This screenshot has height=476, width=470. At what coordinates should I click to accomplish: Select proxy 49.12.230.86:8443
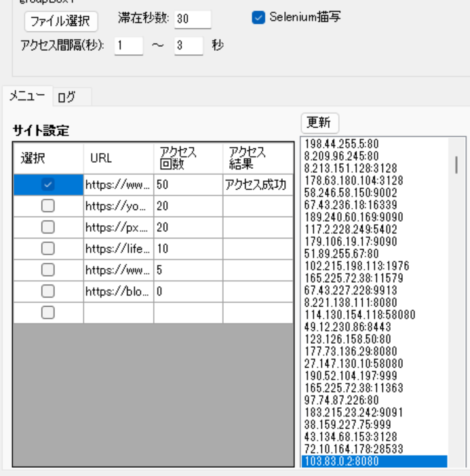point(374,327)
